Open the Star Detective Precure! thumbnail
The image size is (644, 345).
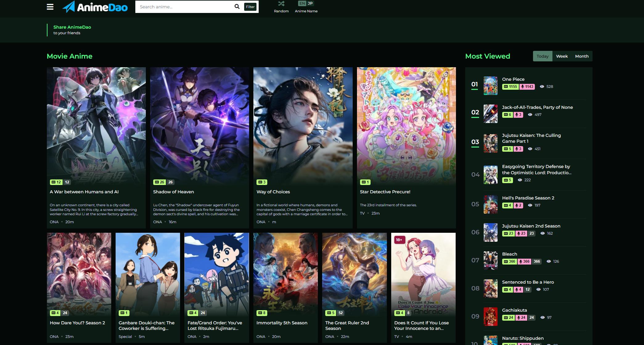(406, 125)
